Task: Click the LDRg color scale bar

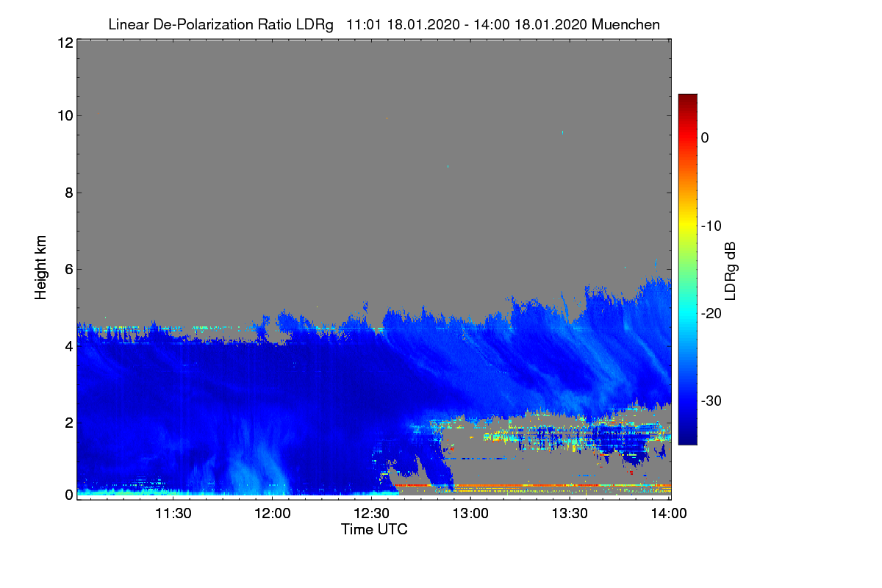Action: point(687,269)
